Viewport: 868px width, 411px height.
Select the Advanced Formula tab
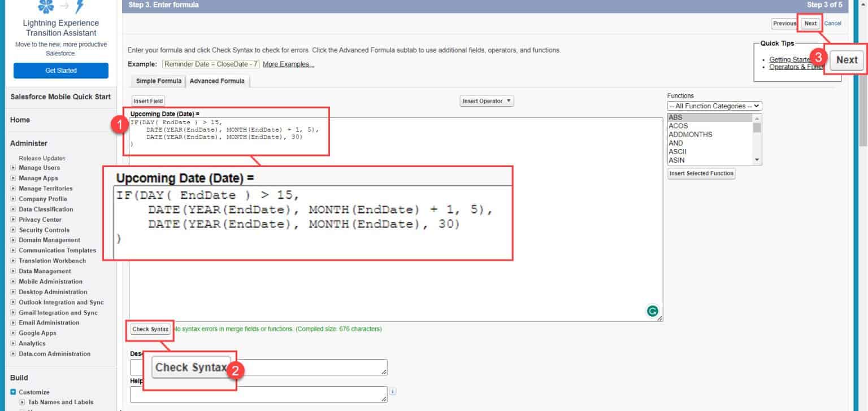(x=217, y=81)
